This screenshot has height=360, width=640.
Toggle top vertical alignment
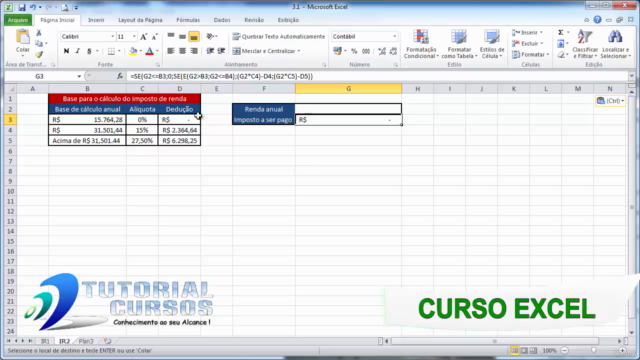pyautogui.click(x=171, y=37)
